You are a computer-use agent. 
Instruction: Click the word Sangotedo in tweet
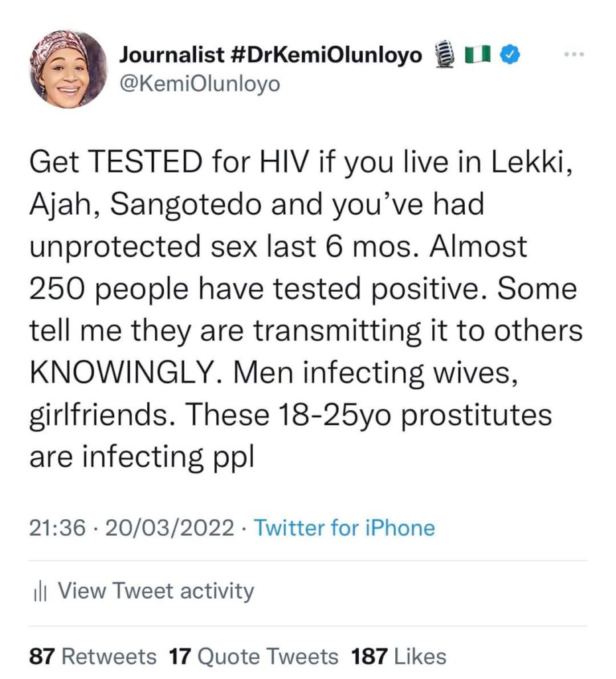(186, 204)
